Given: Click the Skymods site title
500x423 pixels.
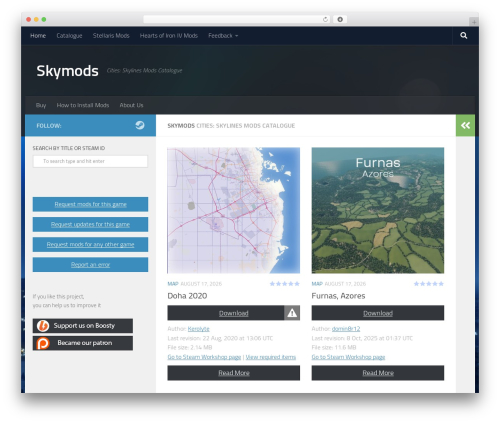Looking at the screenshot, I should (x=67, y=71).
